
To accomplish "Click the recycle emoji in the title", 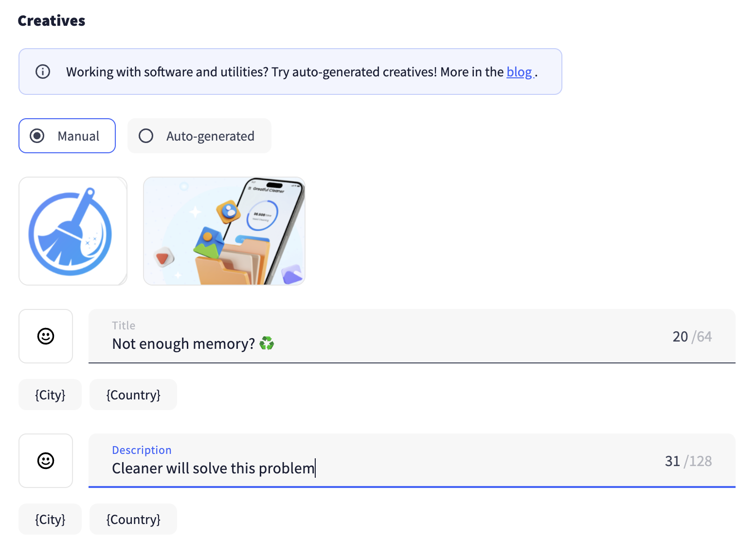I will click(x=267, y=343).
